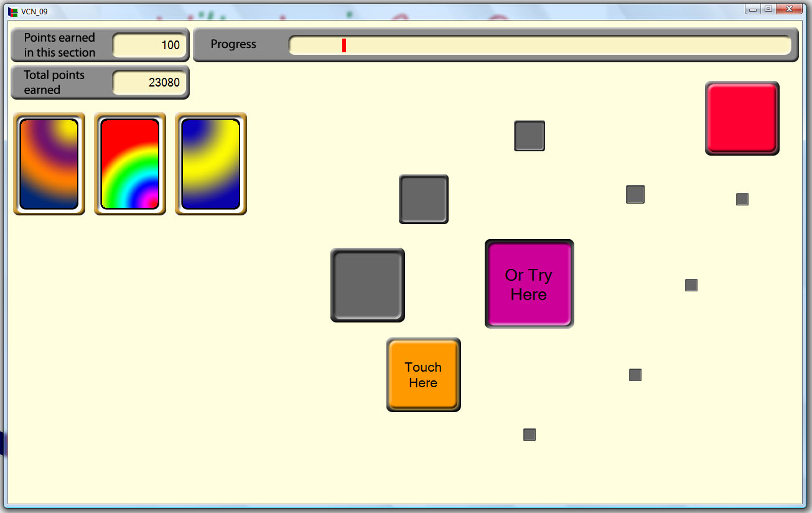
Task: Click the small gray square directly below Or Try Here
Action: 530,435
